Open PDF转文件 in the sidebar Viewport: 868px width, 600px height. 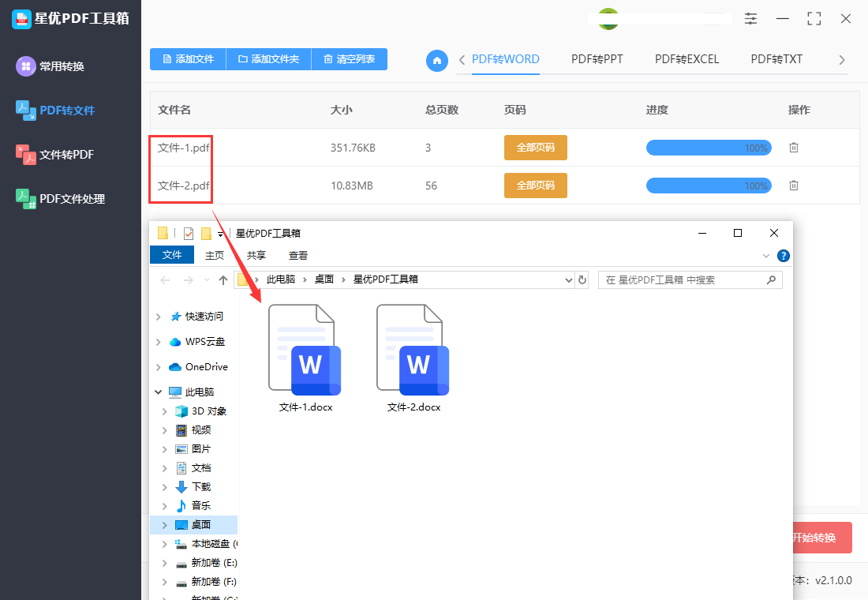pos(55,111)
